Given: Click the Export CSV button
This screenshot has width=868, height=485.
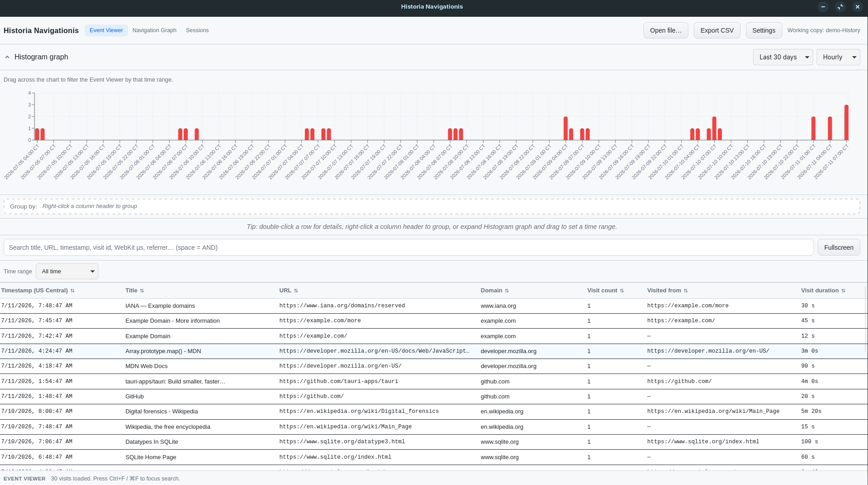Looking at the screenshot, I should (x=717, y=30).
